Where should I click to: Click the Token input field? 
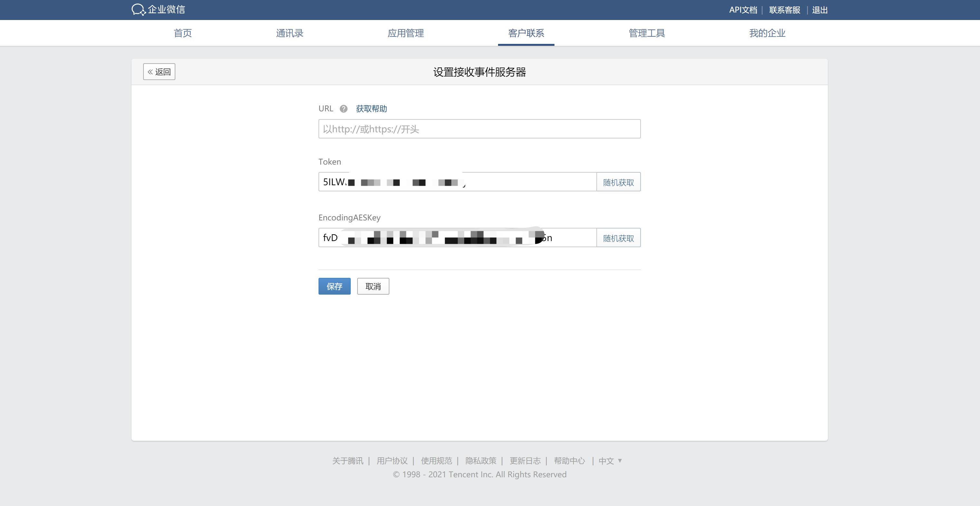[529, 182]
